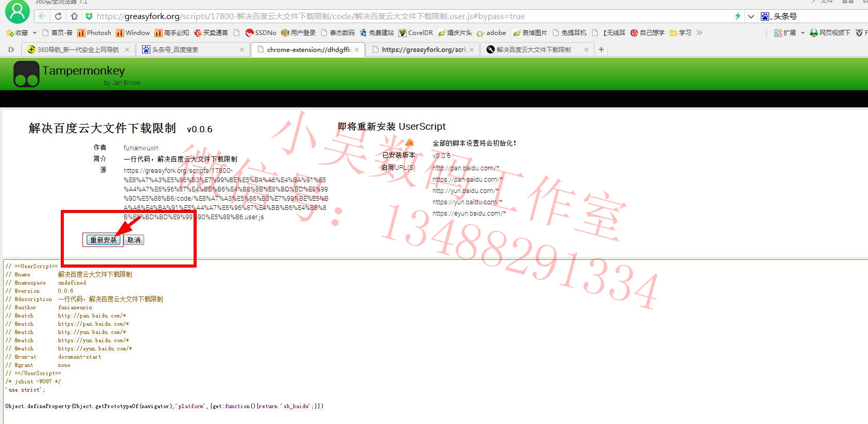
Task: Switch to the 360导航 tab
Action: [x=78, y=50]
